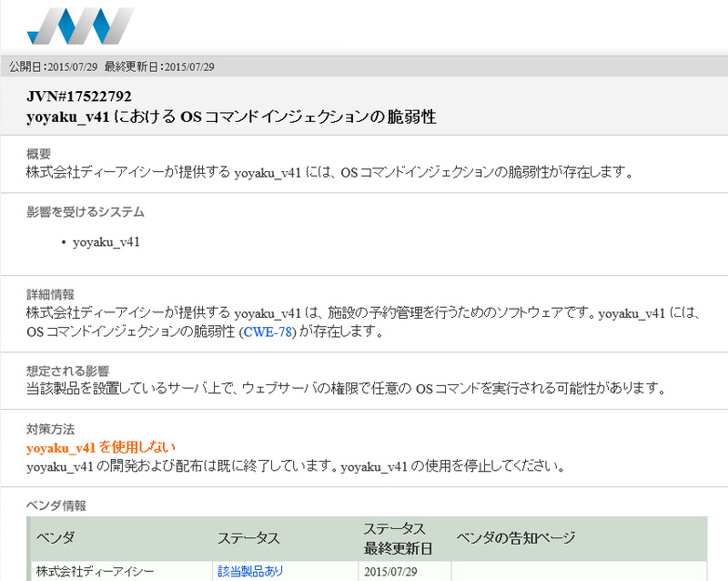This screenshot has width=728, height=581.
Task: Click the 最終更新日 date in gray bar
Action: coord(158,66)
